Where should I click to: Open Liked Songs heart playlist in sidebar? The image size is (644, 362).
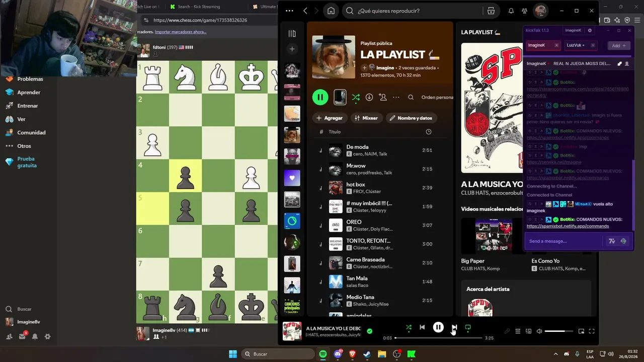pyautogui.click(x=292, y=178)
